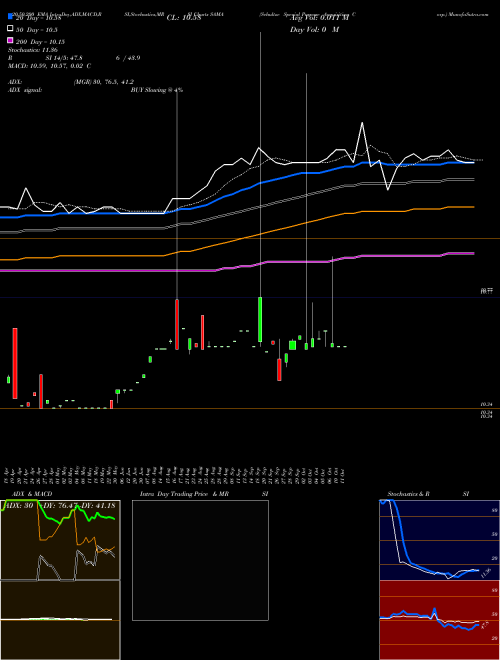The height and width of the screenshot is (660, 500).
Task: Open the ADX line chart thumbnail
Action: (x=60, y=540)
